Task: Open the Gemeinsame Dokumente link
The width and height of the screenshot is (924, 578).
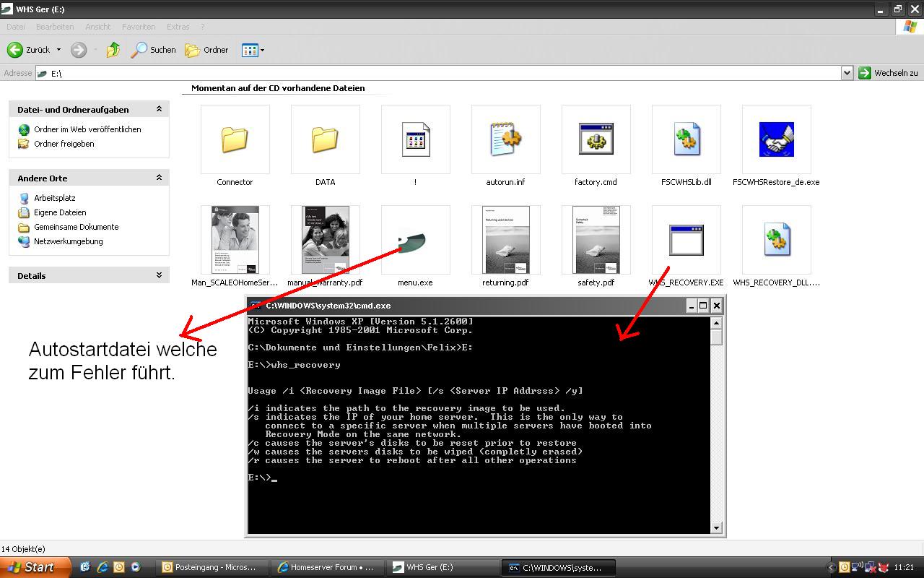Action: (x=76, y=227)
